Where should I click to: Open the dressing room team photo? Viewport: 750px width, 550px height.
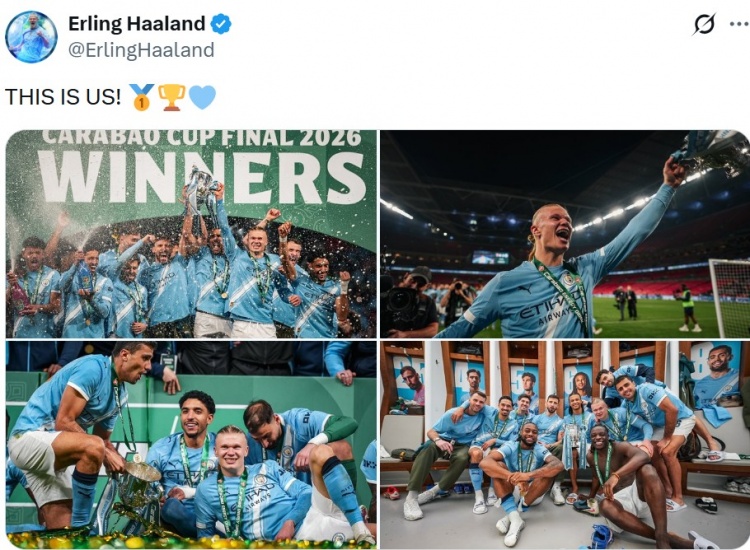[x=565, y=444]
